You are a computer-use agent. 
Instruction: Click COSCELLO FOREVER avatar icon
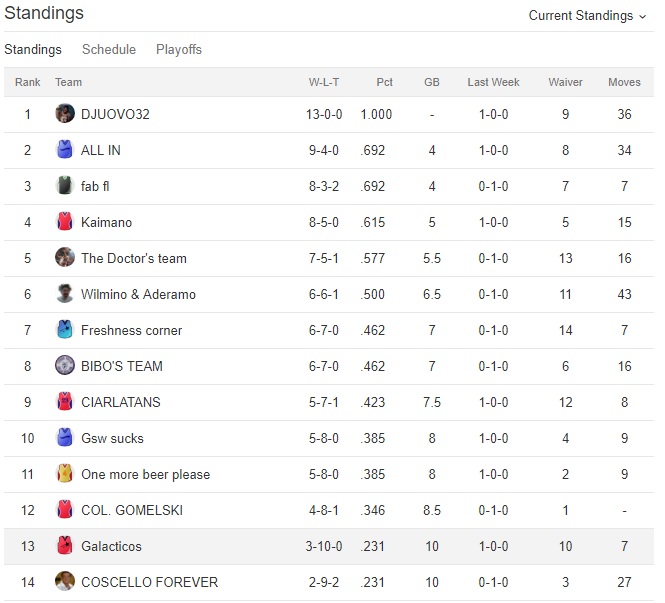click(x=65, y=582)
